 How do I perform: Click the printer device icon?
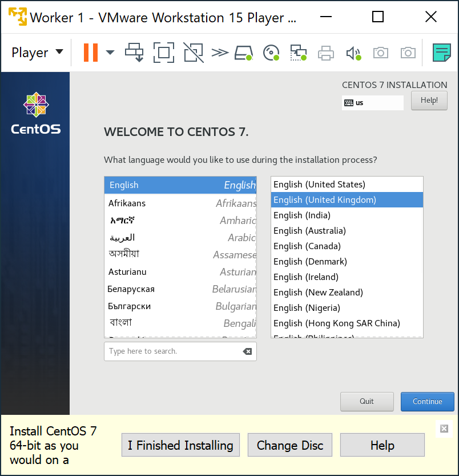click(x=325, y=52)
